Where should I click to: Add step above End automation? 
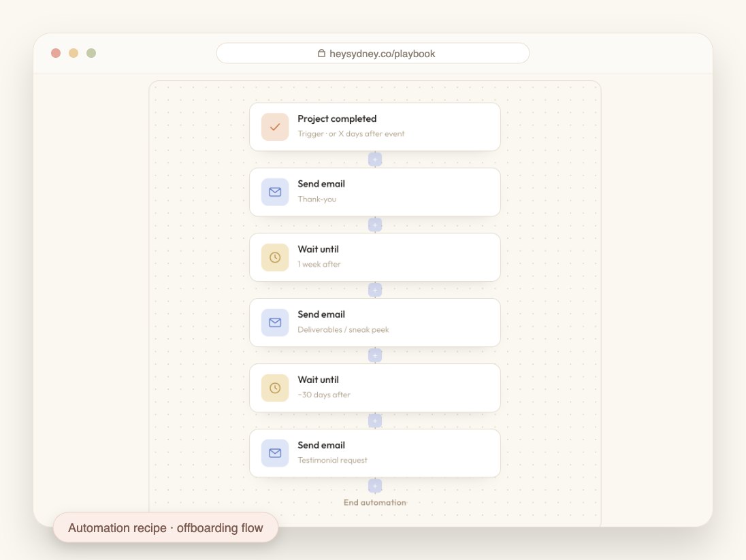tap(375, 486)
